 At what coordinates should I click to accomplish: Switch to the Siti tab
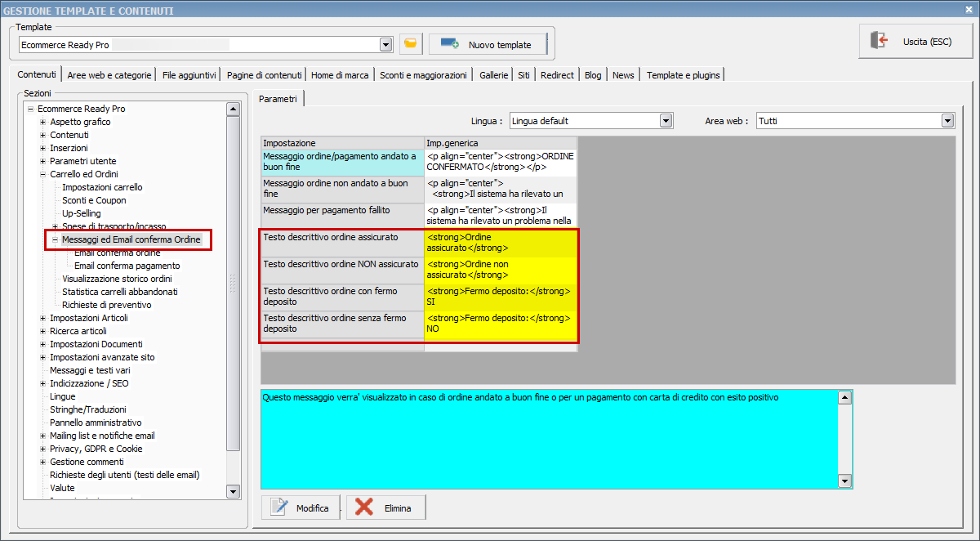point(523,75)
